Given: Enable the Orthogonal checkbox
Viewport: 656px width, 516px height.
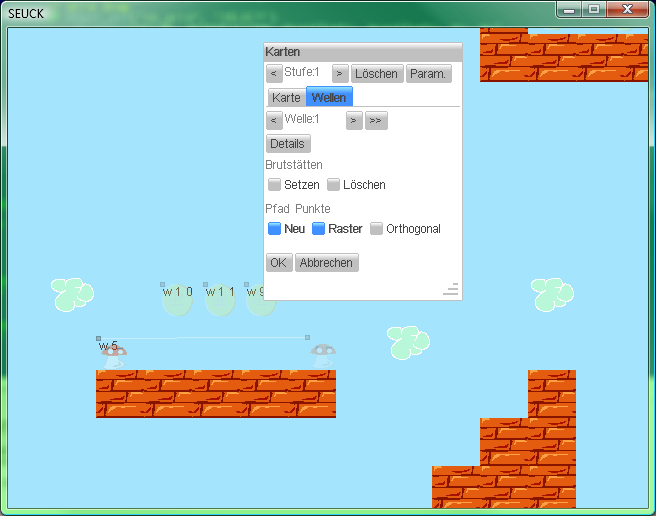Looking at the screenshot, I should click(x=377, y=229).
